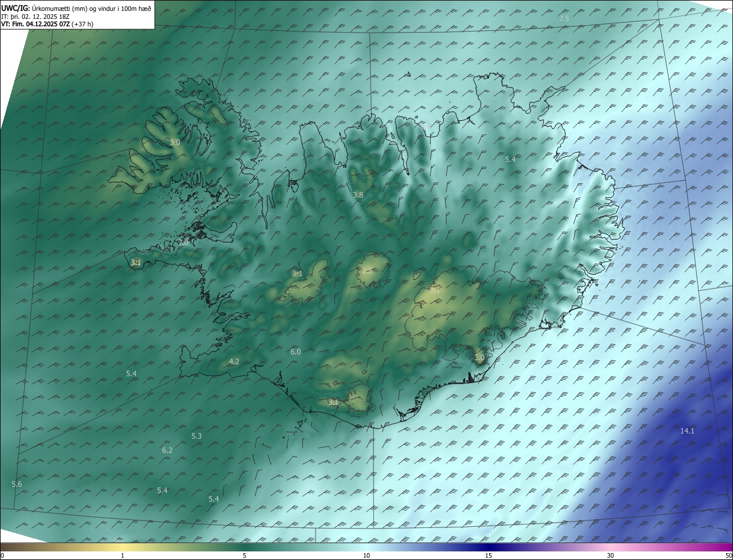Click the 6.0 value label
This screenshot has width=733, height=560.
coord(295,352)
